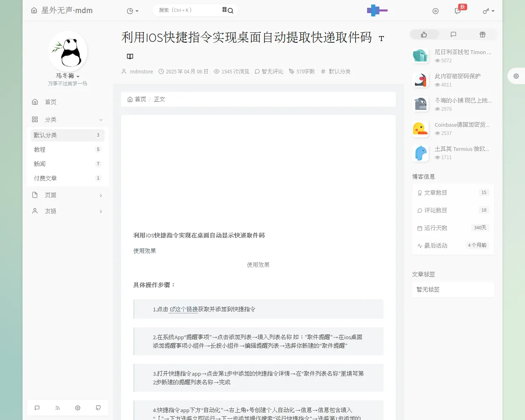Open the 此内容被密码保护 article thumbnail

(x=420, y=80)
